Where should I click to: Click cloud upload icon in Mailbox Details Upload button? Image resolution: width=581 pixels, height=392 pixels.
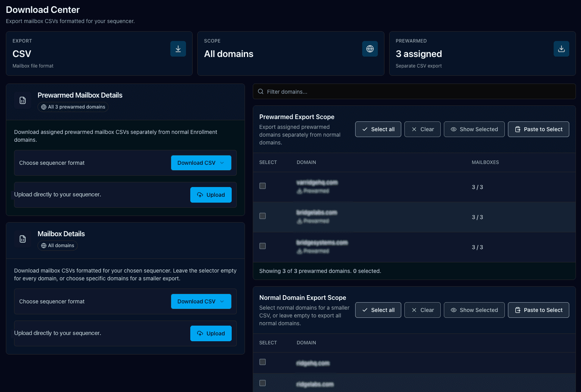[200, 333]
